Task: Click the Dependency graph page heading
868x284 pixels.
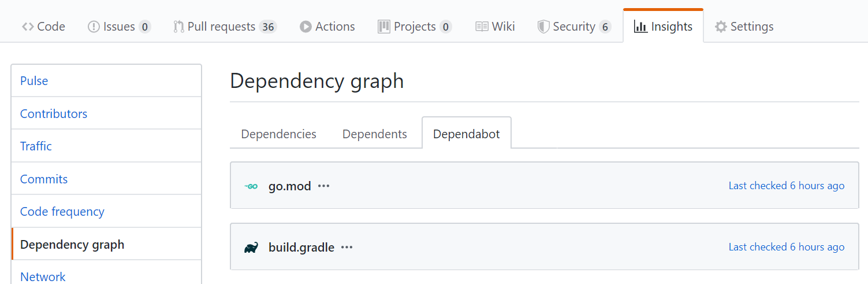Action: coord(317,81)
